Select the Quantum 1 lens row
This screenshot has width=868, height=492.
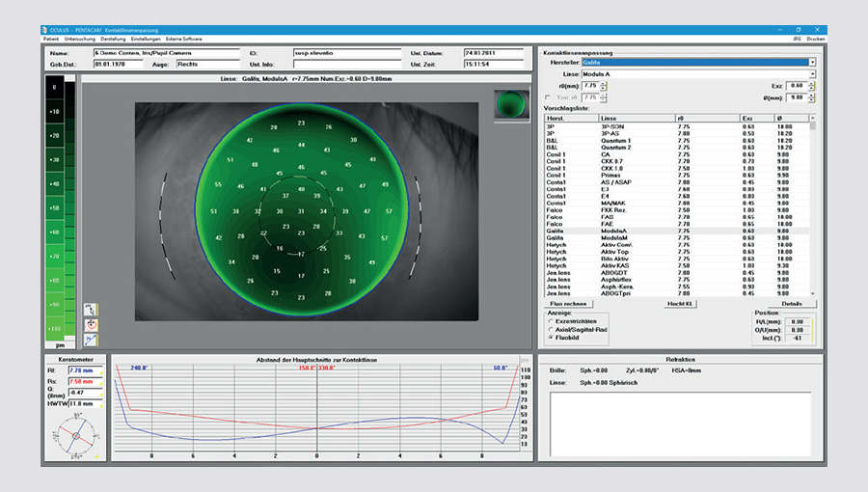(676, 141)
